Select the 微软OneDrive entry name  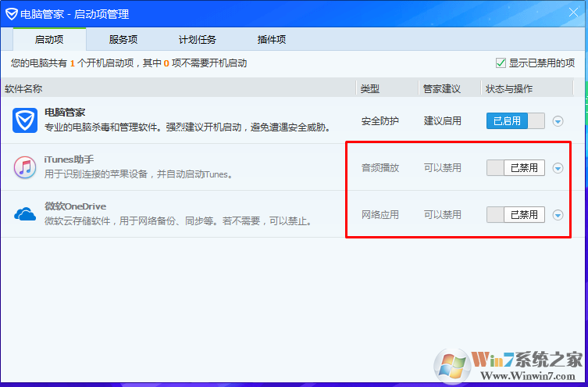[x=76, y=206]
